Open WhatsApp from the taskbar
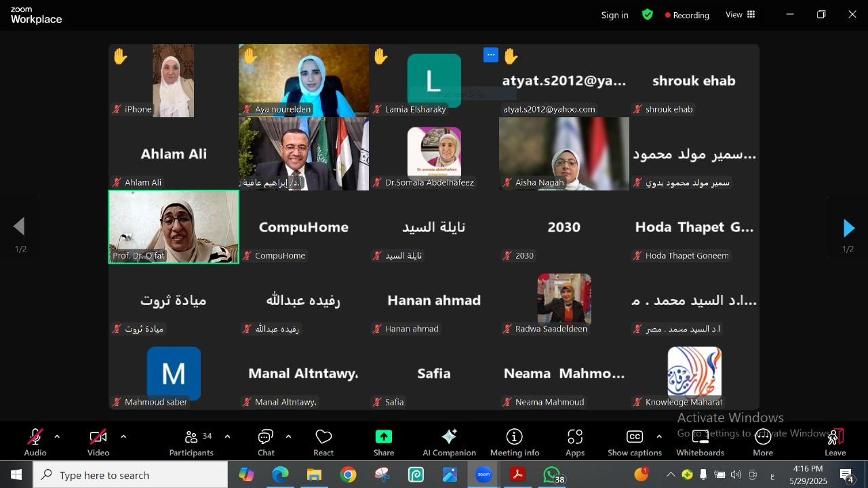This screenshot has width=868, height=488. tap(552, 475)
